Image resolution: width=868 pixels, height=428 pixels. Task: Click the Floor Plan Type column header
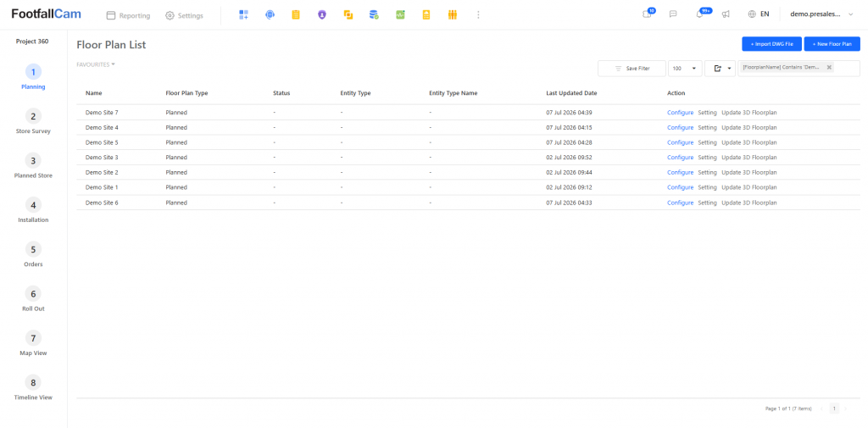(x=186, y=93)
